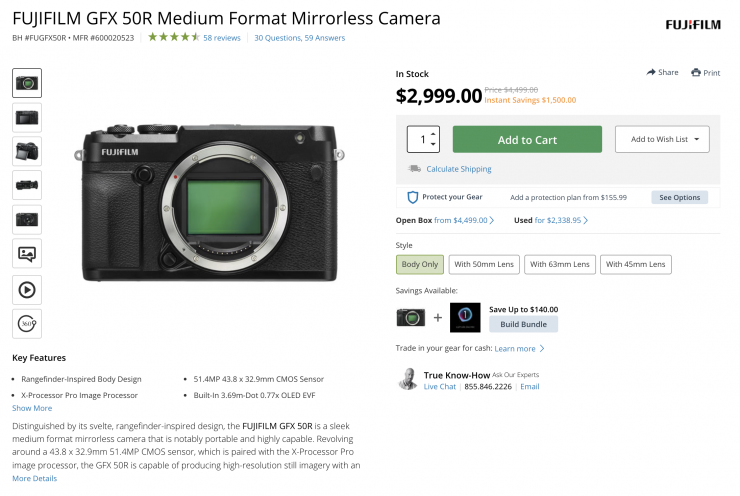Open the Add to Wish List dropdown
This screenshot has height=496, width=740.
click(x=662, y=139)
